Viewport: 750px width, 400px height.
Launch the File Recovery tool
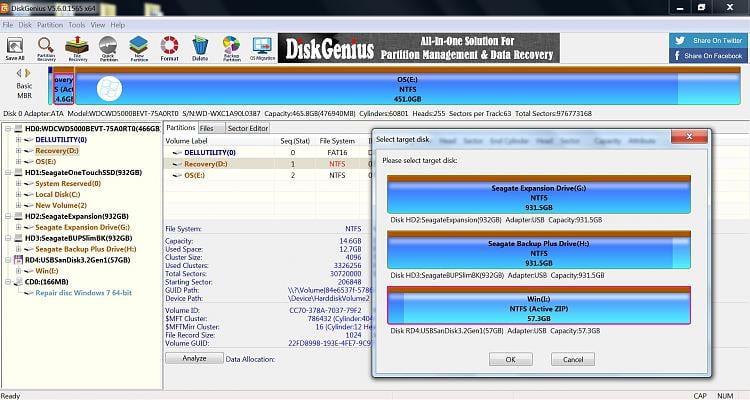coord(77,49)
